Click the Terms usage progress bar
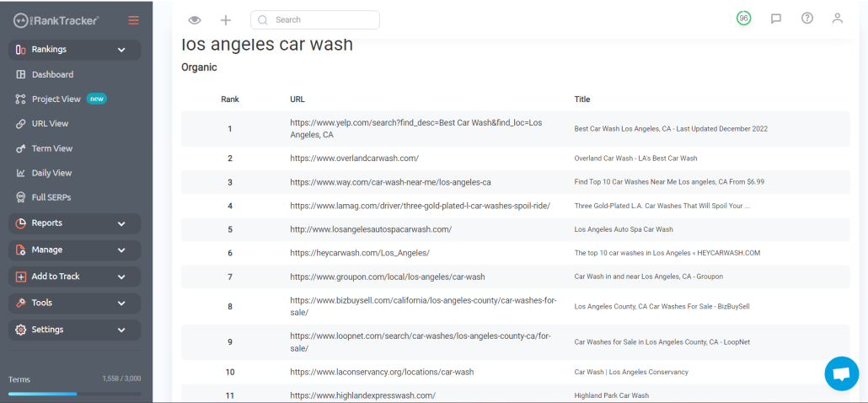The image size is (868, 403). click(75, 394)
